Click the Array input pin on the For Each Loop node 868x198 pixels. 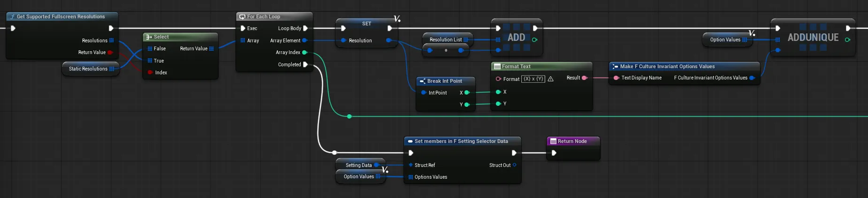(x=243, y=40)
